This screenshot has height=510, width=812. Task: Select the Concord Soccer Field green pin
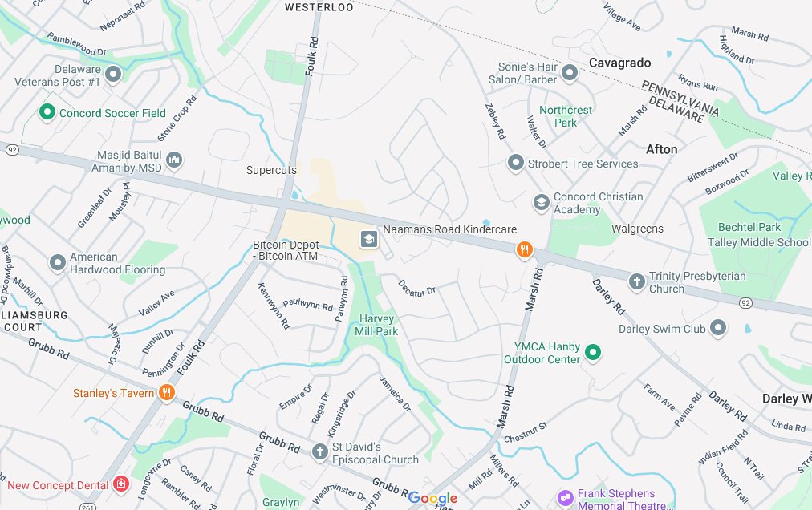(x=47, y=112)
